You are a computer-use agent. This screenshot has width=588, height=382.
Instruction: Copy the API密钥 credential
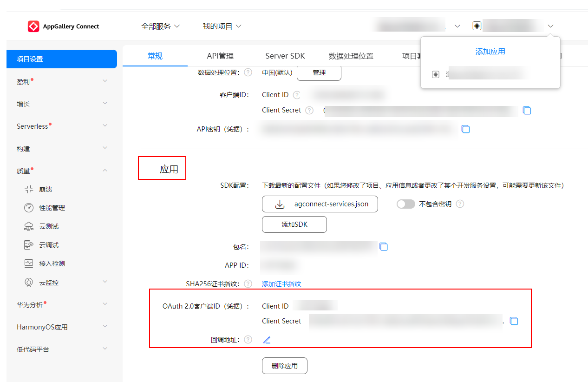(x=465, y=129)
